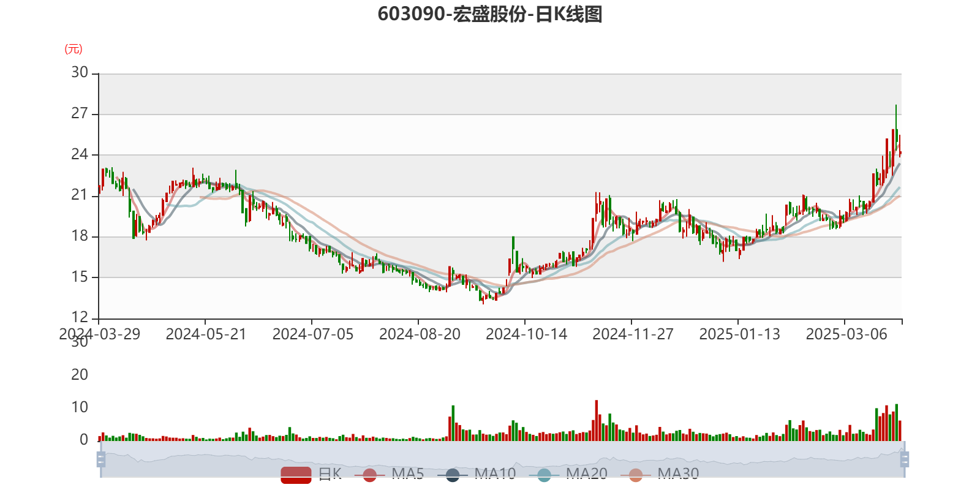Toggle the MA30 line legend
Viewport: 980px width, 490px height.
pyautogui.click(x=660, y=474)
